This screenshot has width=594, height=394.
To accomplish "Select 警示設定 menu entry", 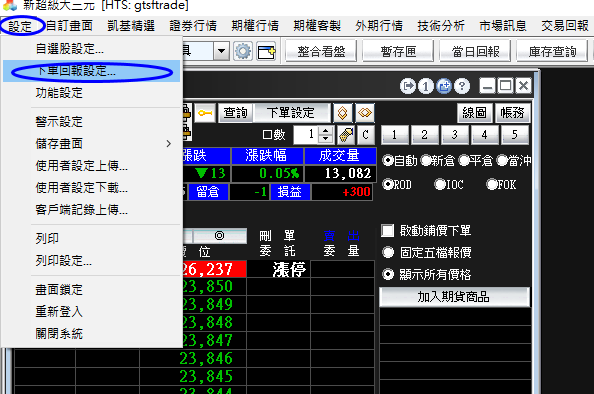I will coord(91,122).
